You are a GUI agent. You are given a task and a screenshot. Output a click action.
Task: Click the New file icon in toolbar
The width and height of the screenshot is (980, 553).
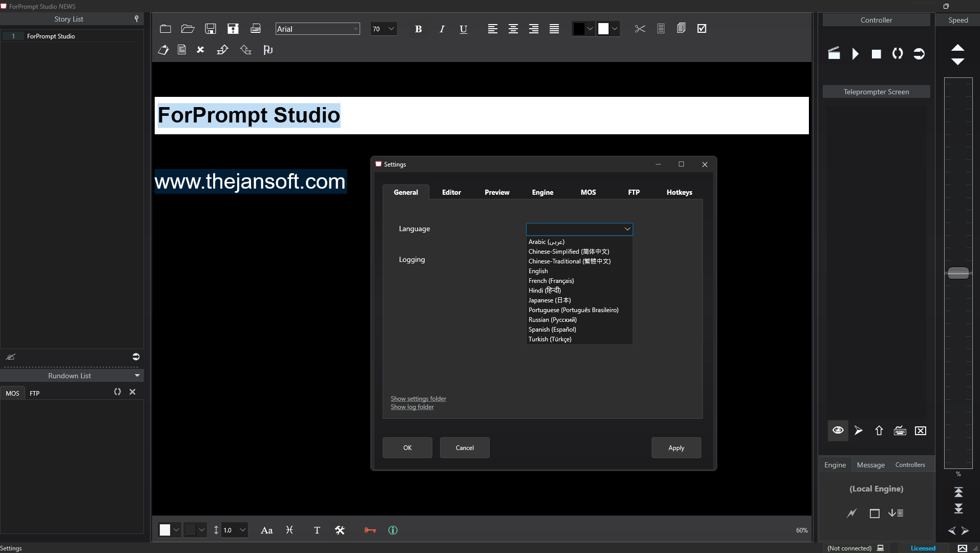pyautogui.click(x=165, y=29)
